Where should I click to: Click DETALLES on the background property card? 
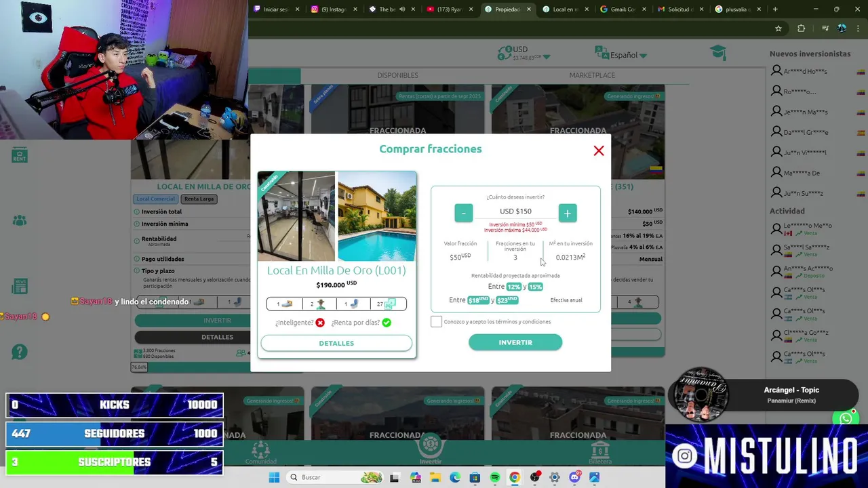coord(217,337)
